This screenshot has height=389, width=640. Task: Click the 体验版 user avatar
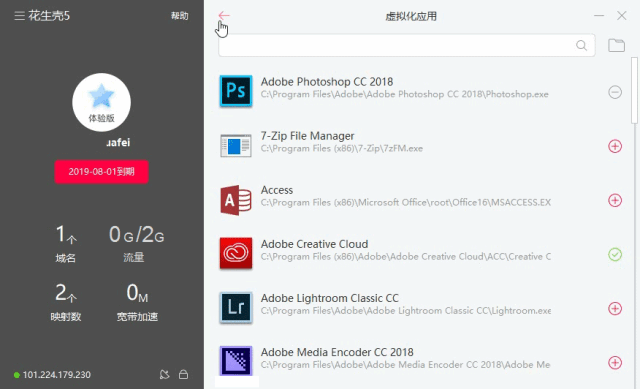point(101,102)
